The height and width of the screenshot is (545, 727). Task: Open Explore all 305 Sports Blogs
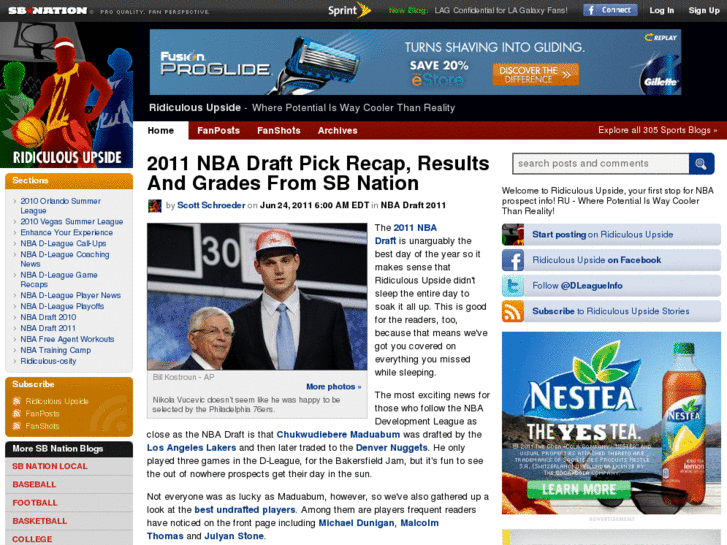click(x=657, y=130)
